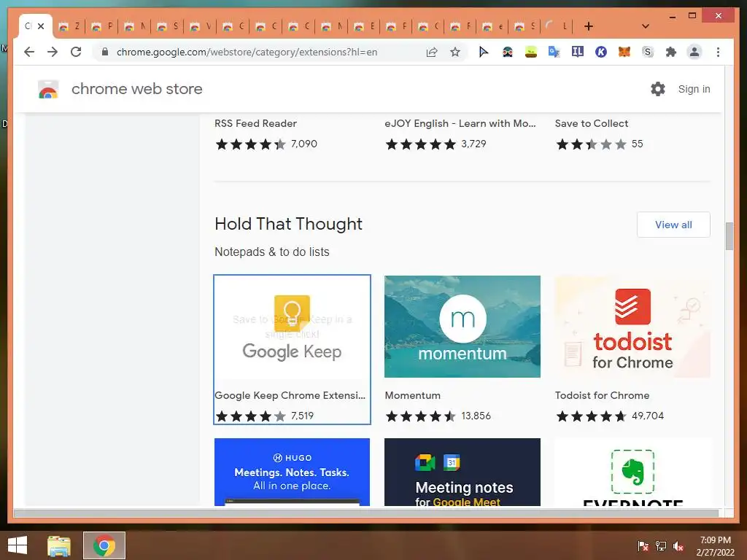This screenshot has width=747, height=560.
Task: Open the IL extension icon
Action: 578,52
